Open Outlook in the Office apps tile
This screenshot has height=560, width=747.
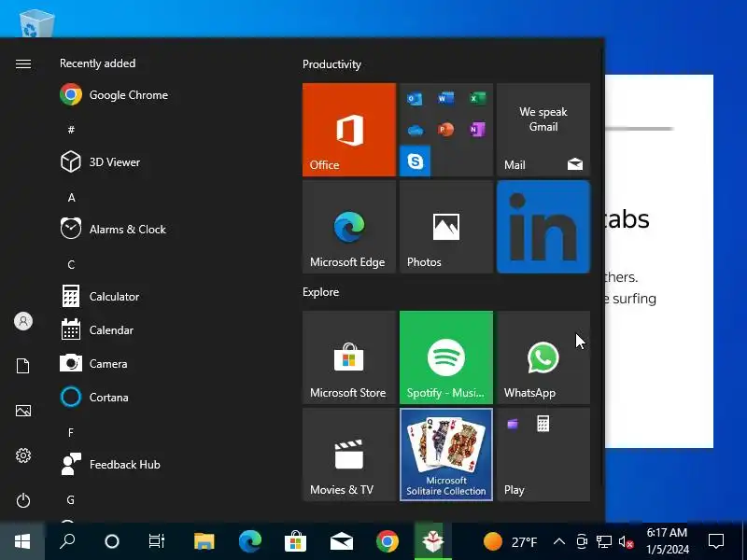tap(415, 99)
